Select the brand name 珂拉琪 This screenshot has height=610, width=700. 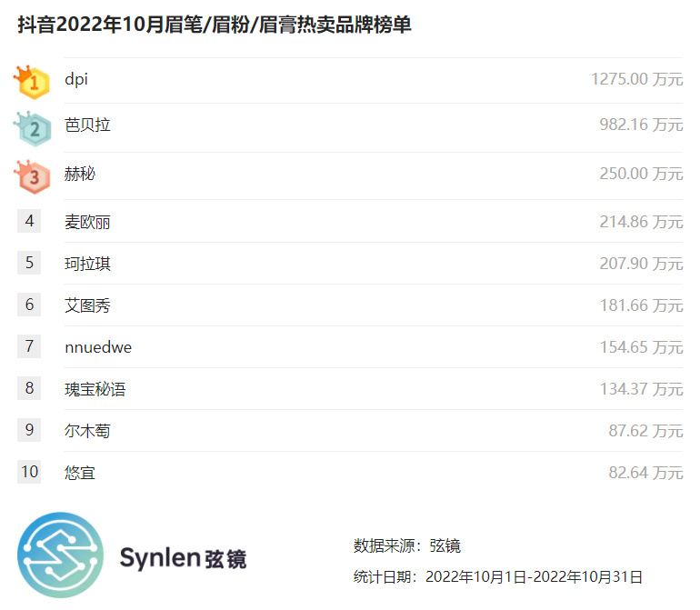point(87,264)
